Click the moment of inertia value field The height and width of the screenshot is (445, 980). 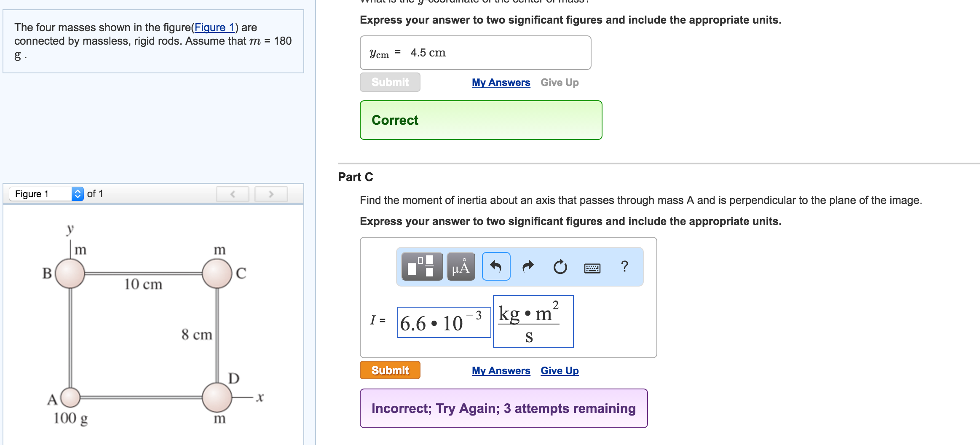[443, 323]
